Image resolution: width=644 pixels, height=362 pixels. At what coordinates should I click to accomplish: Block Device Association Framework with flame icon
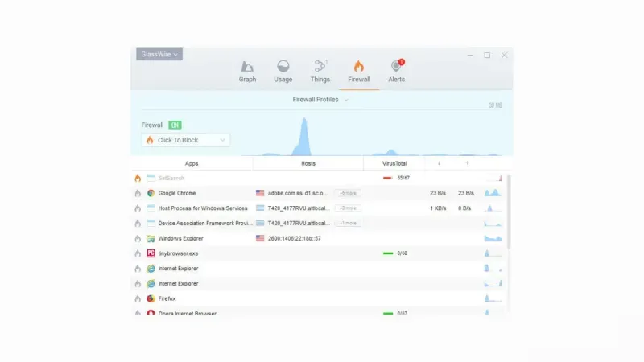coord(138,224)
